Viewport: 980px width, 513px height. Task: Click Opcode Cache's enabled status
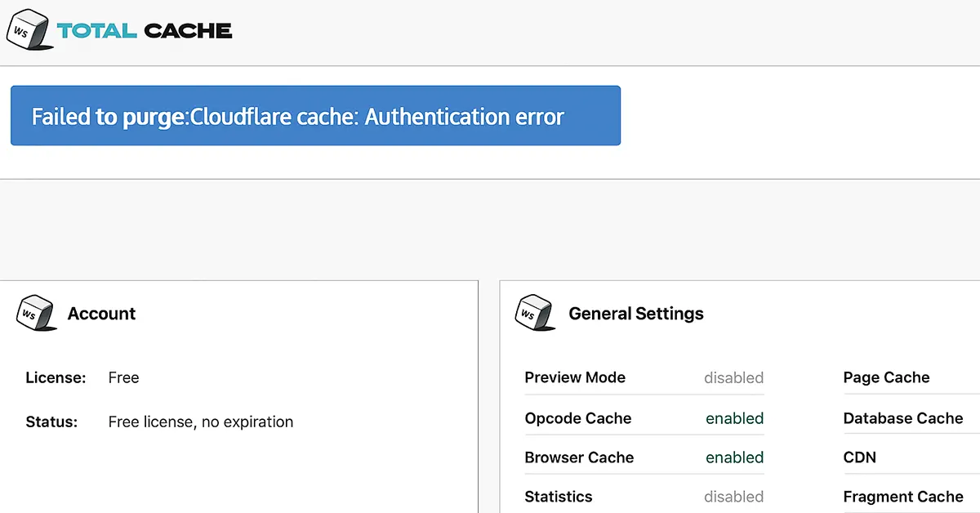tap(735, 418)
